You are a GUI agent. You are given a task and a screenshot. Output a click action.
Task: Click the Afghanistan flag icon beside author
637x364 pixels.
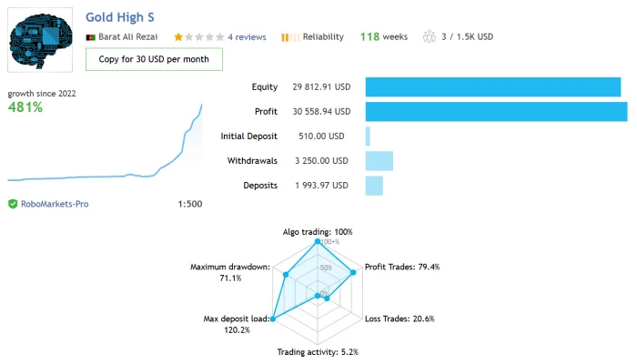pyautogui.click(x=91, y=37)
